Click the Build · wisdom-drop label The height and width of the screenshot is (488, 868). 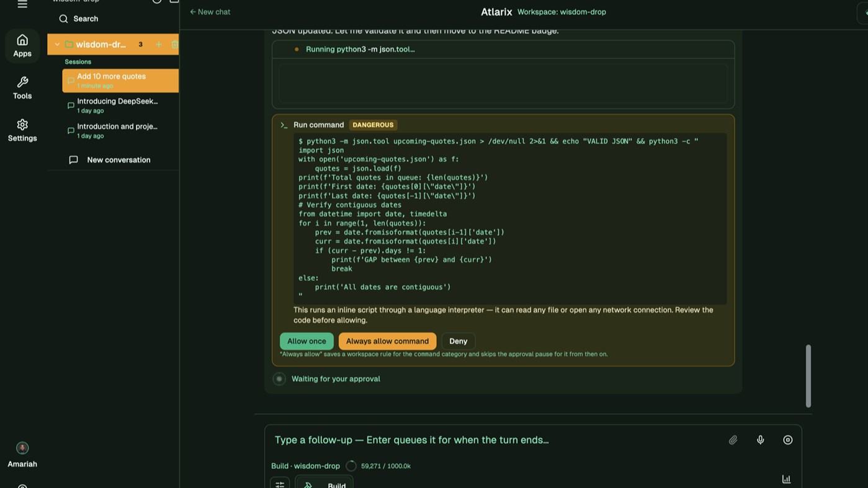[305, 466]
